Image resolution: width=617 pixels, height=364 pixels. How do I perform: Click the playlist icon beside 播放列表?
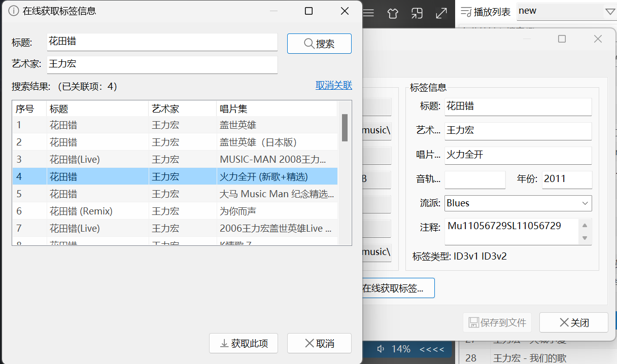click(x=465, y=11)
